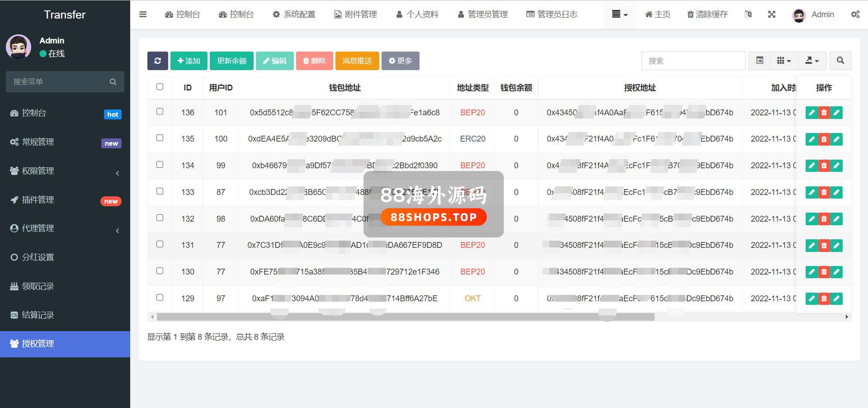Open the 系统配置 tab in top navigation
Screen dimensions: 868x408
tap(294, 14)
